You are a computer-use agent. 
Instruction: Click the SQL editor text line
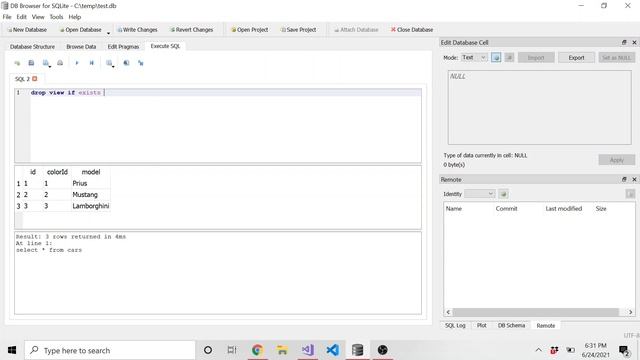coord(226,93)
